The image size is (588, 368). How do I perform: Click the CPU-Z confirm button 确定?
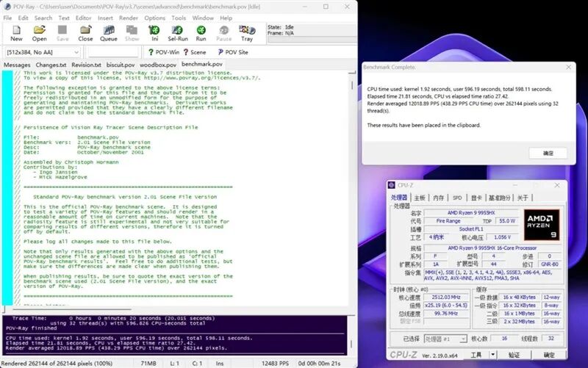(x=548, y=355)
